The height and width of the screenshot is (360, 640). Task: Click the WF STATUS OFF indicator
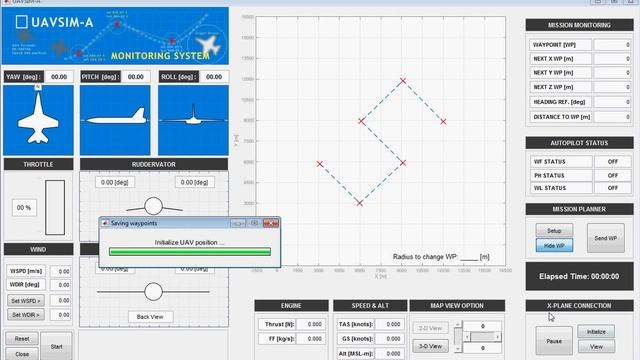point(613,162)
